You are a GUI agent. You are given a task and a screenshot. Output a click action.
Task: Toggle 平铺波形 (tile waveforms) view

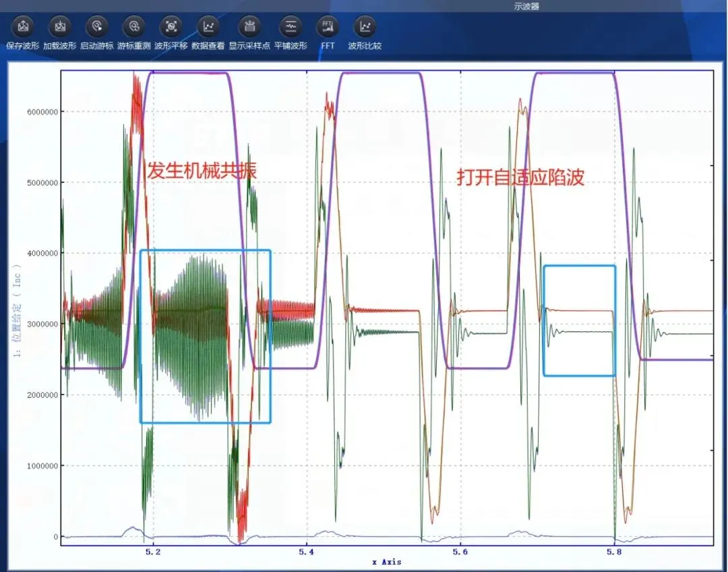pyautogui.click(x=291, y=27)
